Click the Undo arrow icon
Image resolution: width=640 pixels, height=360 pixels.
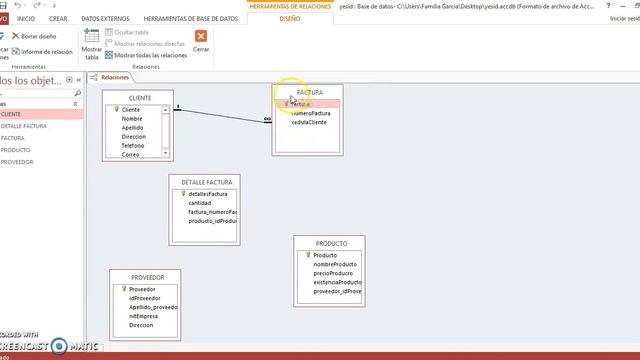tap(18, 5)
